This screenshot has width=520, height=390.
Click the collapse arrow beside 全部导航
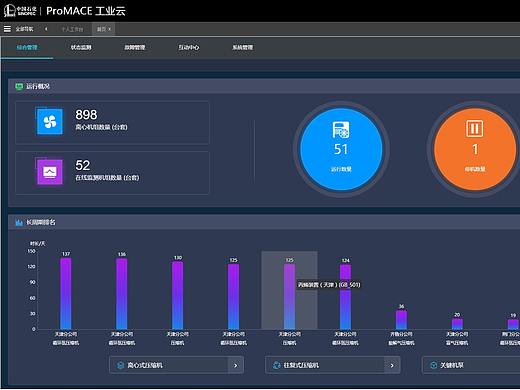pos(46,29)
